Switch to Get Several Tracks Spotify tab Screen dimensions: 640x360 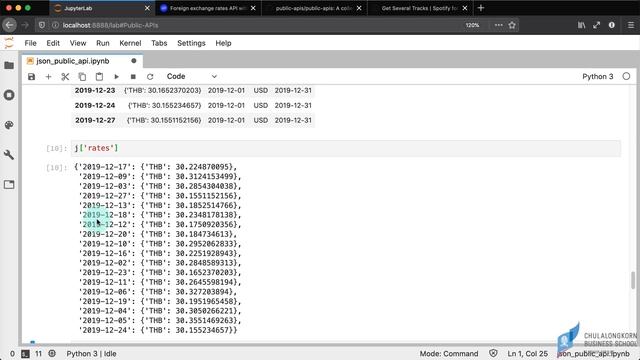(419, 8)
